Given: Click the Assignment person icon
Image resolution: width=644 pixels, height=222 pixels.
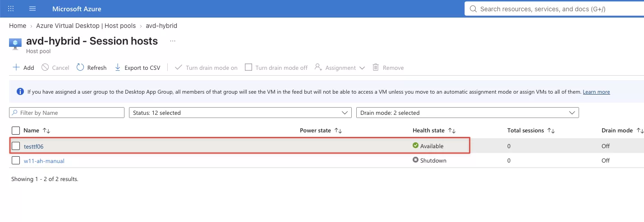Looking at the screenshot, I should coord(318,68).
